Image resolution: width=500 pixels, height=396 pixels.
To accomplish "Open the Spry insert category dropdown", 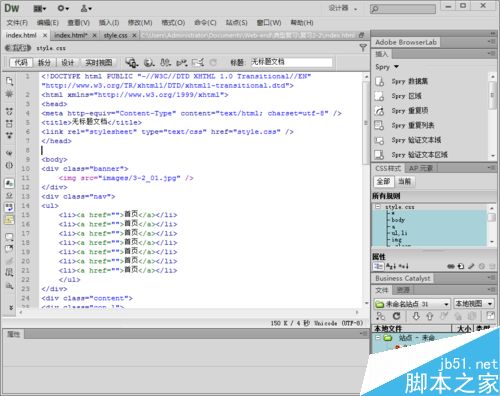I will click(x=387, y=67).
